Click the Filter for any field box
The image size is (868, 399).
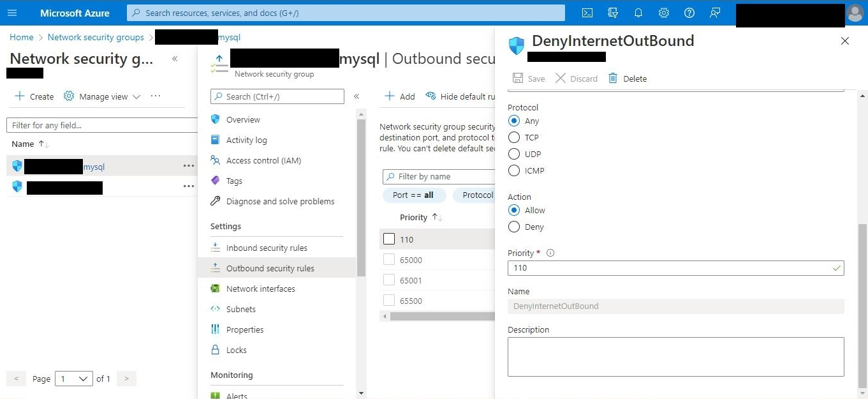[102, 125]
